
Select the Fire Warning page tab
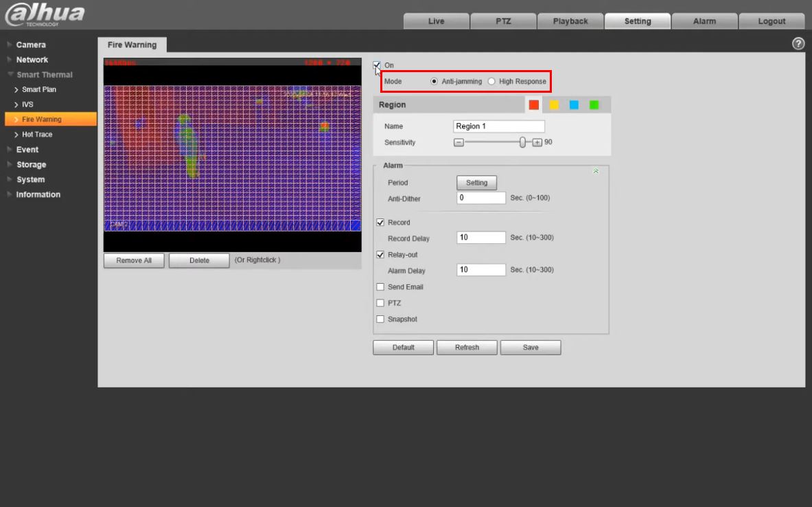(x=132, y=45)
